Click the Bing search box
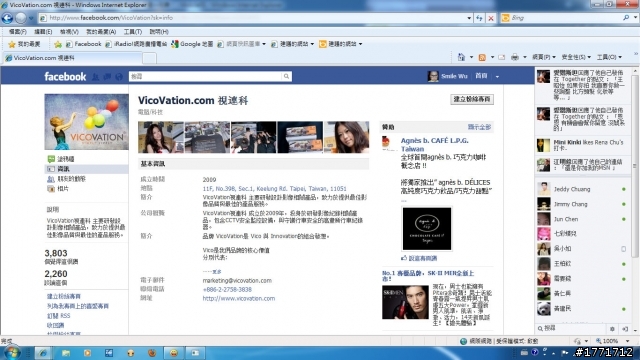This screenshot has height=360, width=640. pyautogui.click(x=565, y=18)
